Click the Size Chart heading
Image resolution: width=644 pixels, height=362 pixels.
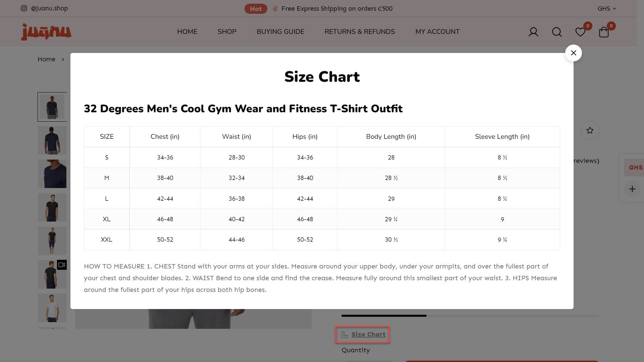(x=322, y=77)
